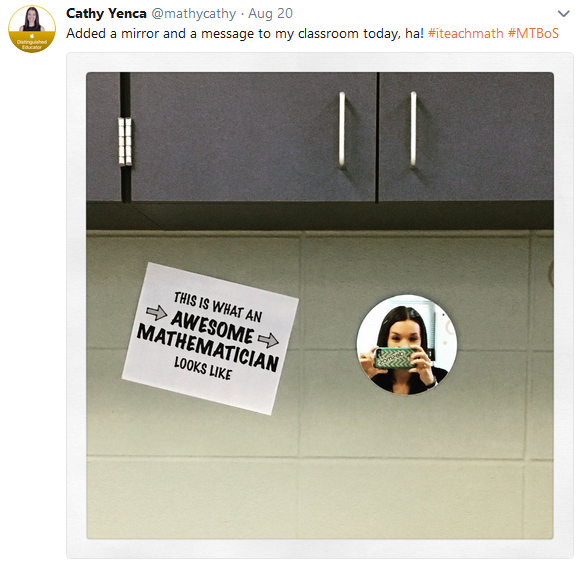The height and width of the screenshot is (570, 581).
Task: Click the THIS IS WHAT AN text line
Action: tap(218, 307)
